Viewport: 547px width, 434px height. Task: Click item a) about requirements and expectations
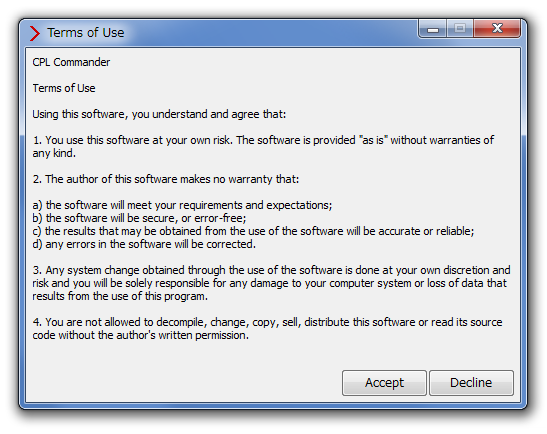[182, 205]
